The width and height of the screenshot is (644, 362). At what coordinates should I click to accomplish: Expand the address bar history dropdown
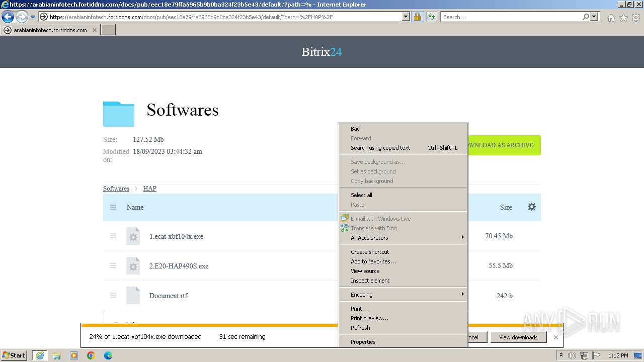[406, 17]
